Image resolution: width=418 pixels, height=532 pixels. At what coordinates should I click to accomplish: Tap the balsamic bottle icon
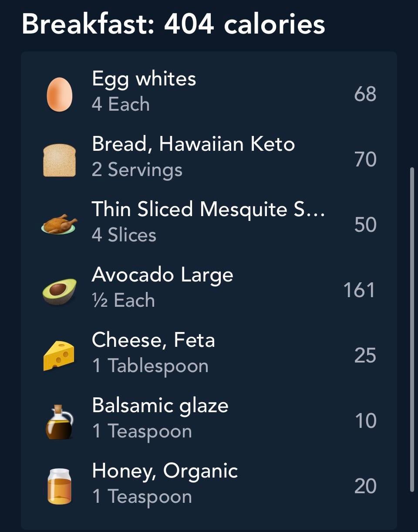coord(59,421)
